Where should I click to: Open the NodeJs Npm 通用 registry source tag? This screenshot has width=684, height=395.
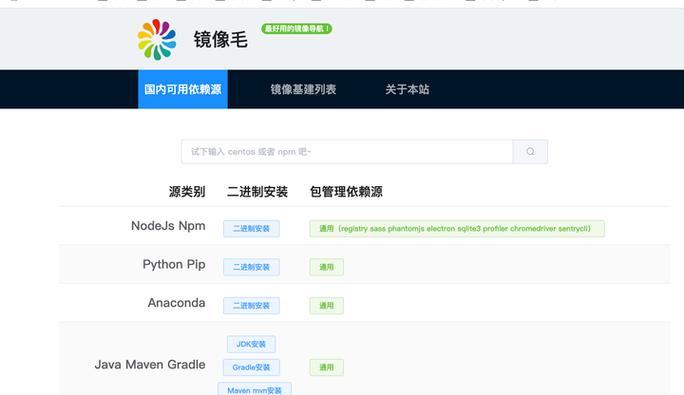pyautogui.click(x=457, y=228)
